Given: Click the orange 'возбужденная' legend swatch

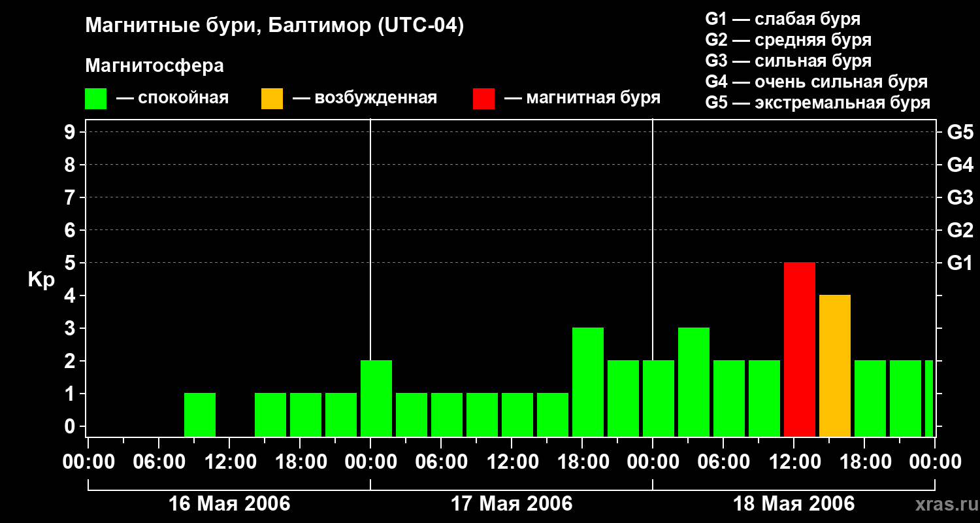Looking at the screenshot, I should [272, 99].
